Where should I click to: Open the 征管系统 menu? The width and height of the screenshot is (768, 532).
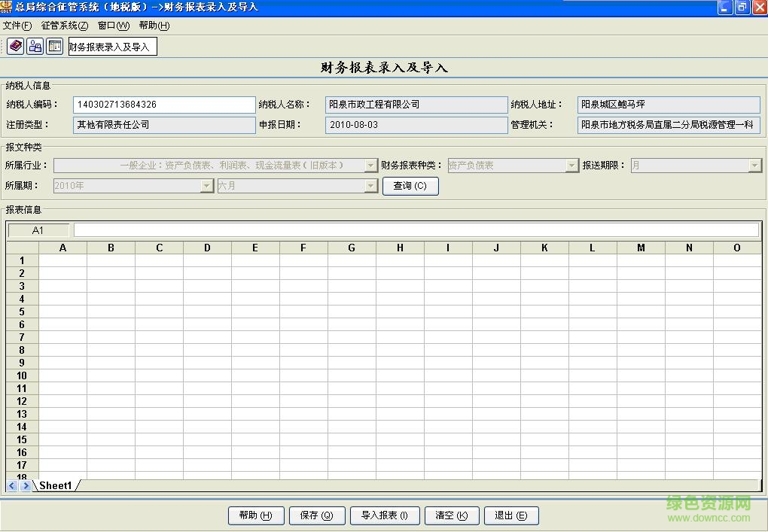(64, 25)
